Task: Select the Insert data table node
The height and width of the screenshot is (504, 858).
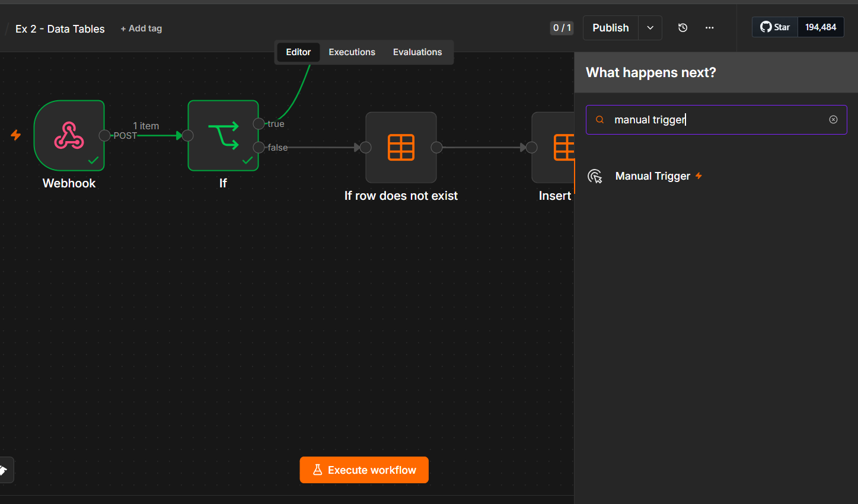Action: point(553,147)
